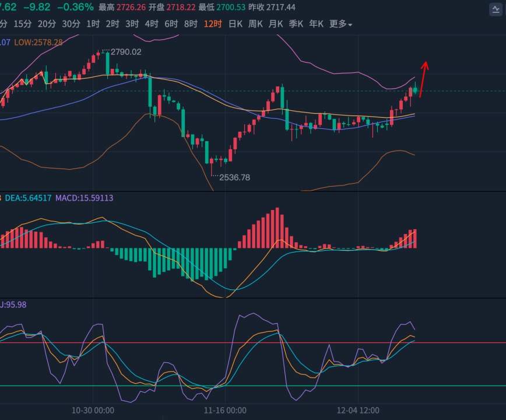Click the 11-16 00:00 time axis label
Viewport: 506px width, 420px height.
coord(225,410)
